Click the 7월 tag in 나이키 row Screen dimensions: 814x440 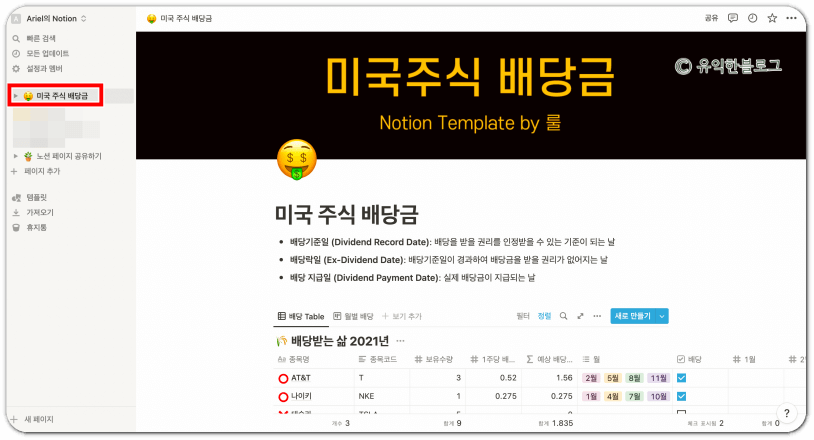[x=634, y=396]
